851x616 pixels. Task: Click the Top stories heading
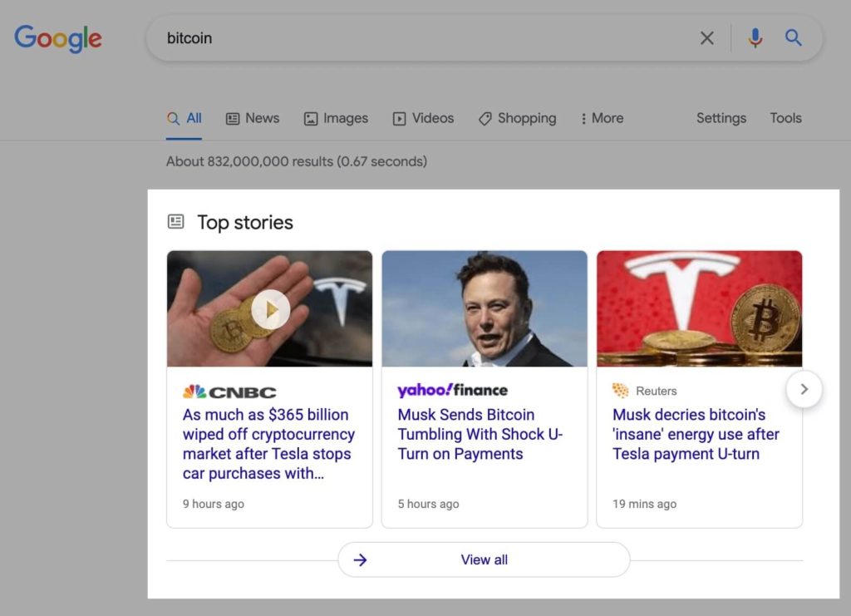245,223
